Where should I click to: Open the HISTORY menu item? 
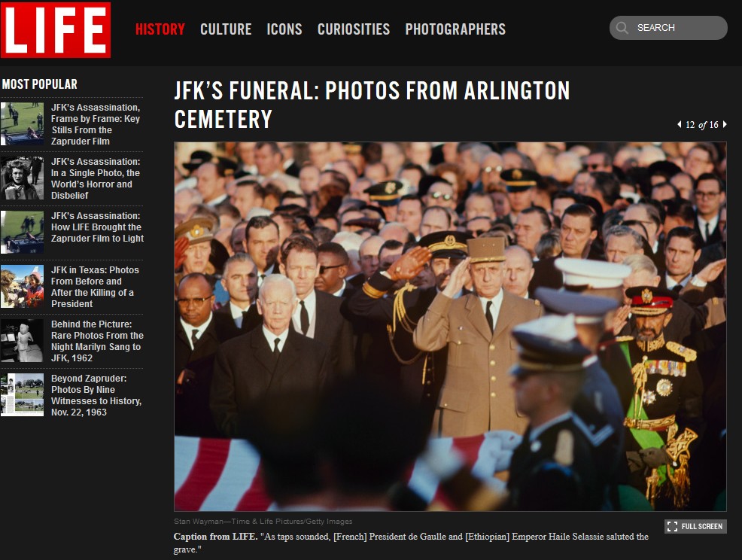[160, 29]
